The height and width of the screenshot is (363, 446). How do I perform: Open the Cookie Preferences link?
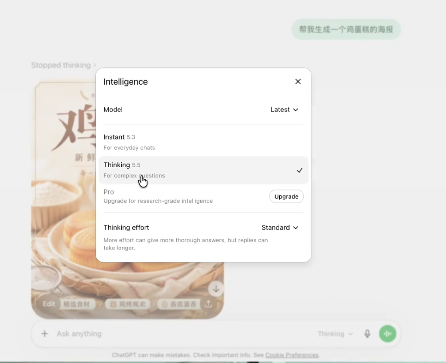coord(292,355)
